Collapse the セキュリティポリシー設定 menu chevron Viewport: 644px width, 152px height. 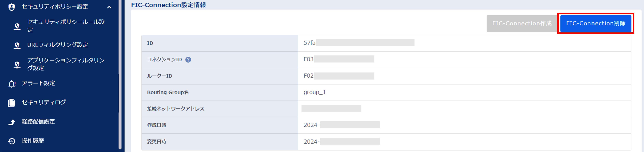(109, 7)
